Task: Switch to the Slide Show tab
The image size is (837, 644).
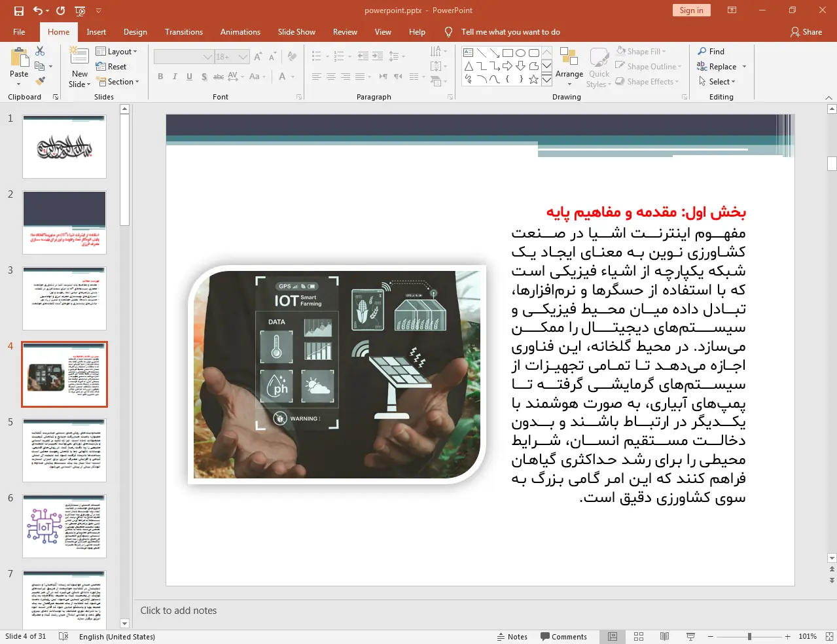Action: [x=296, y=31]
